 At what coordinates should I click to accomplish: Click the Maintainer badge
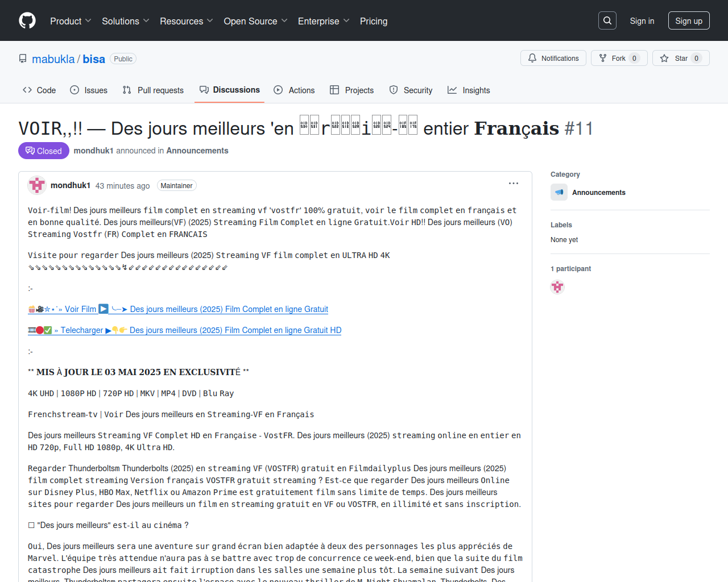click(176, 186)
